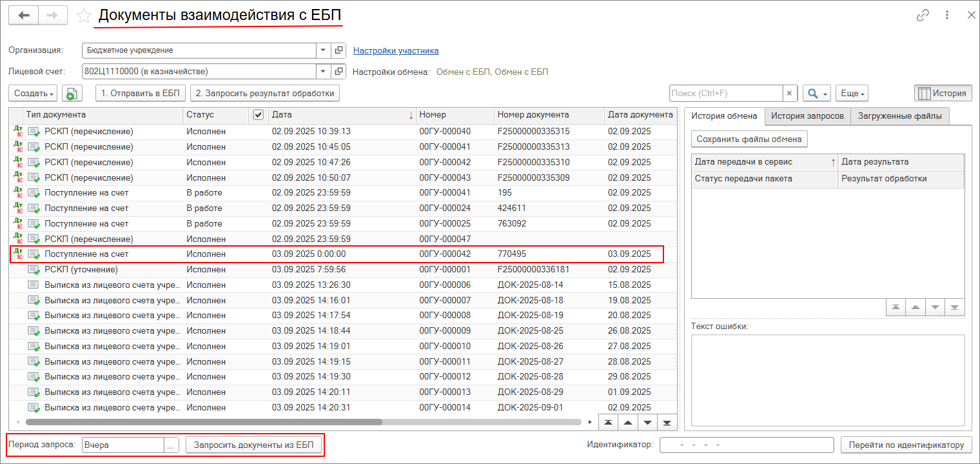
Task: Click into the Поиск search field
Action: tap(725, 94)
